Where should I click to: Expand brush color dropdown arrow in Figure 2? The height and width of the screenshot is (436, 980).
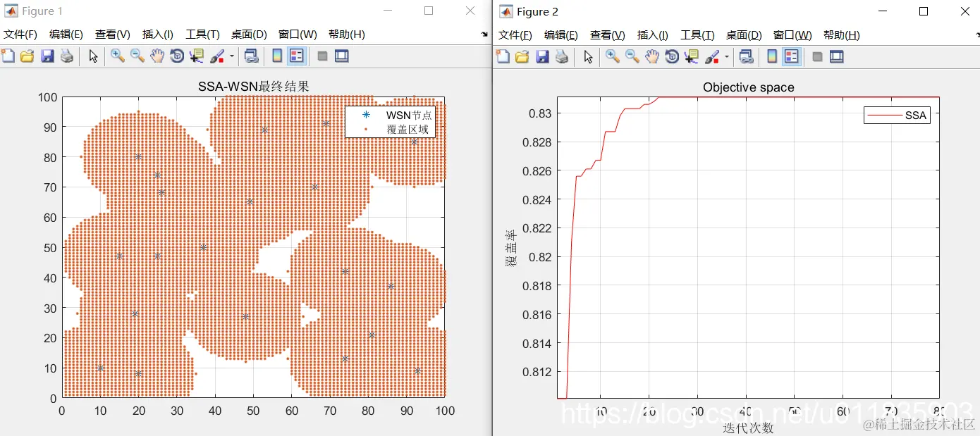(727, 57)
